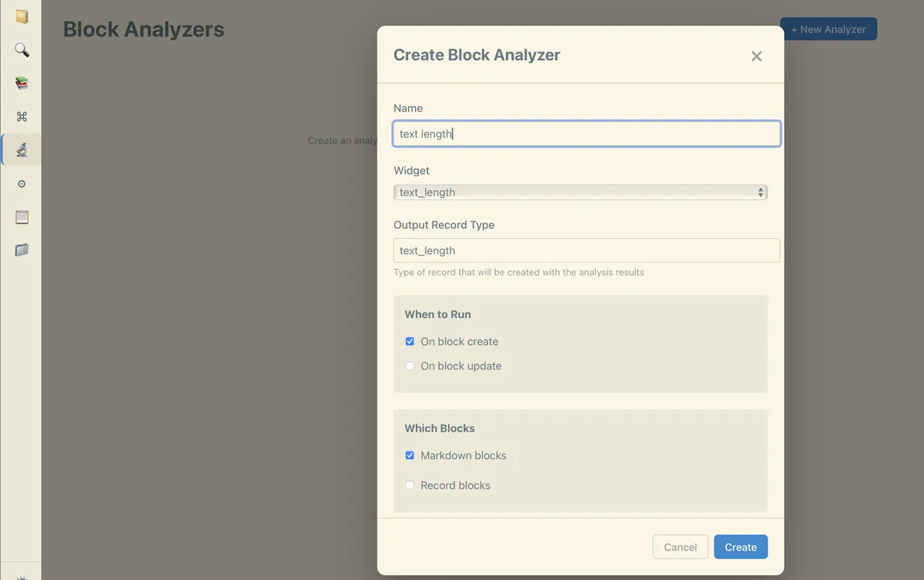Open search via magnifying glass icon
The height and width of the screenshot is (580, 924).
(22, 50)
